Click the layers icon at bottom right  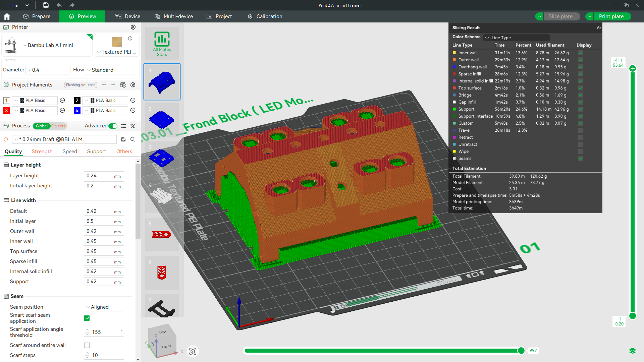point(633,351)
